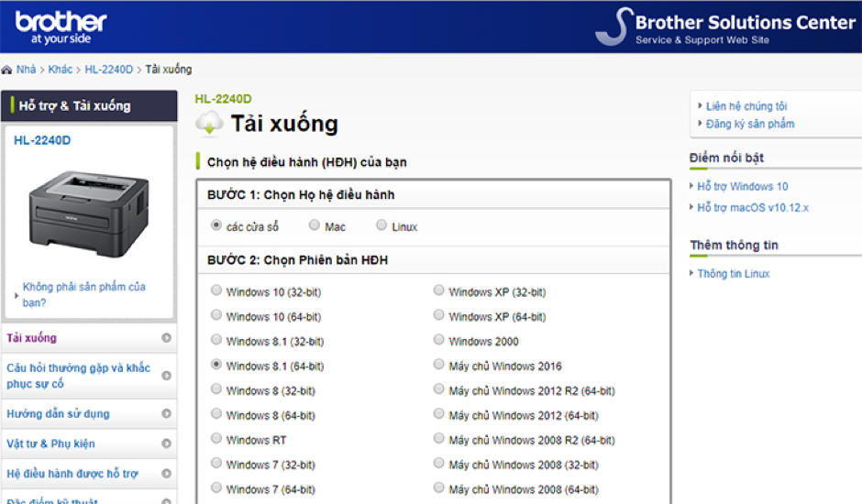
Task: Select the Linux OS family radio button
Action: click(x=381, y=225)
